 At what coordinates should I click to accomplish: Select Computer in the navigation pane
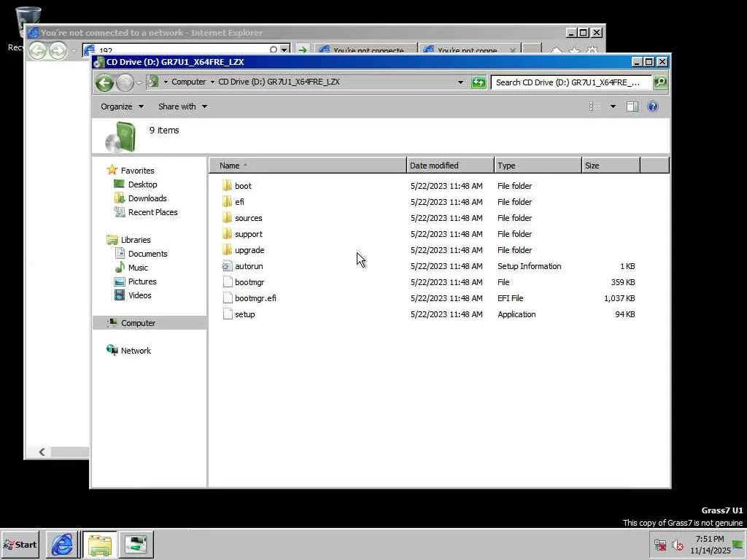tap(138, 323)
